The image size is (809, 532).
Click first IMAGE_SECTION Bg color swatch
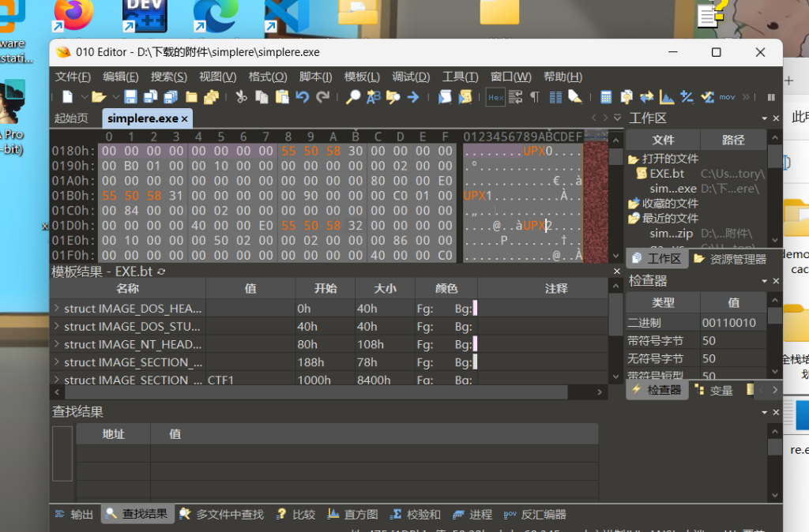tap(475, 362)
